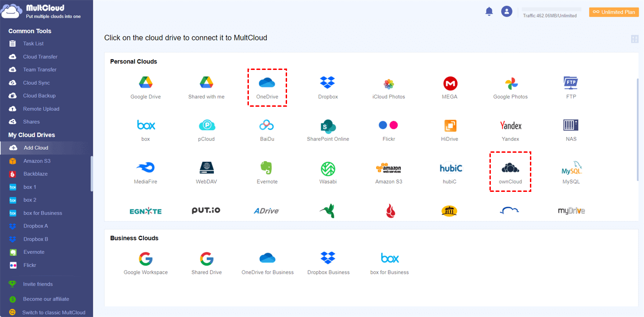
Task: Add the Flickr cloud from Personal Clouds
Action: tap(389, 130)
